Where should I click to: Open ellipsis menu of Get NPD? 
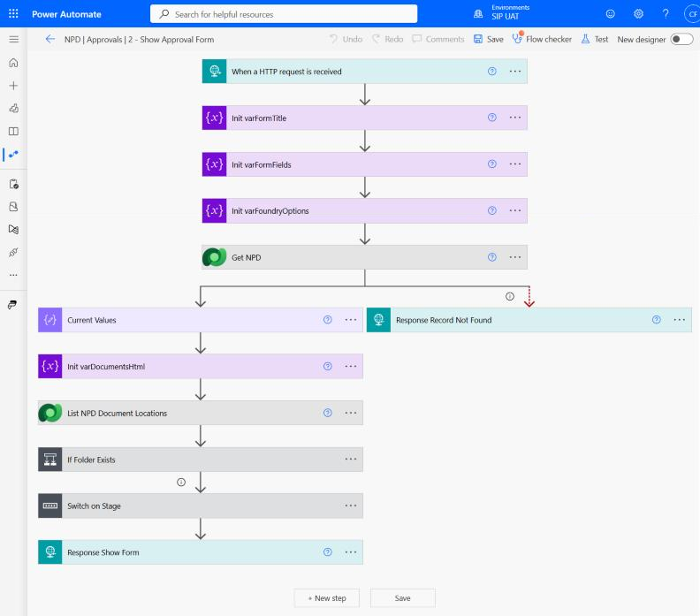point(515,257)
